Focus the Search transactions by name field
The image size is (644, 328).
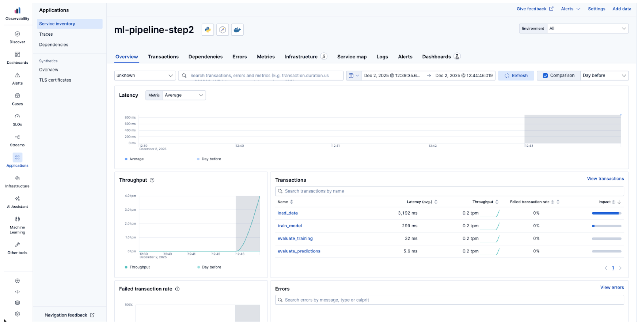click(x=449, y=191)
